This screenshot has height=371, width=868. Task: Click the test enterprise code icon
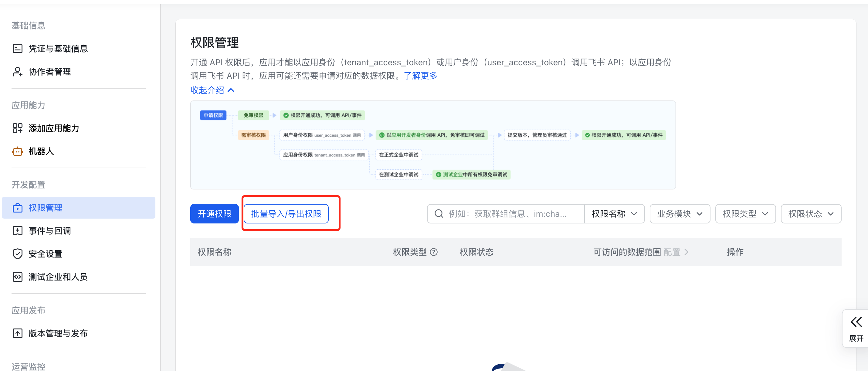[x=18, y=277]
